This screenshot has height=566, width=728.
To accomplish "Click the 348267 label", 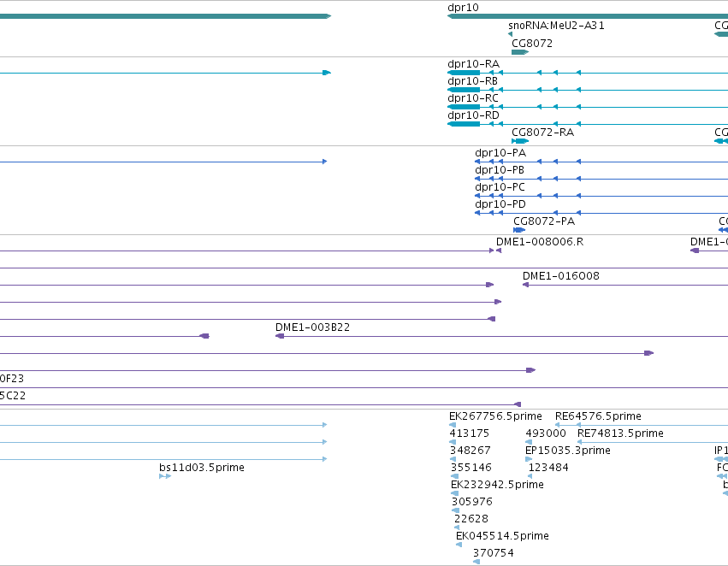I will [x=470, y=451].
